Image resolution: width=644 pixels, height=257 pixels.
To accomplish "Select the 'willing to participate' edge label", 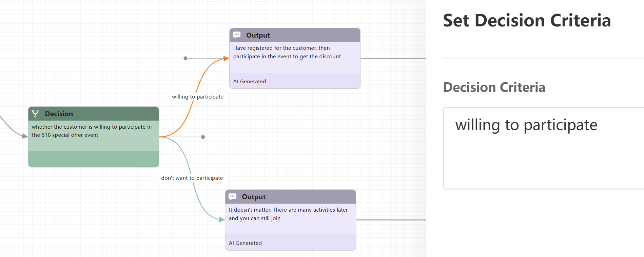I will [197, 97].
